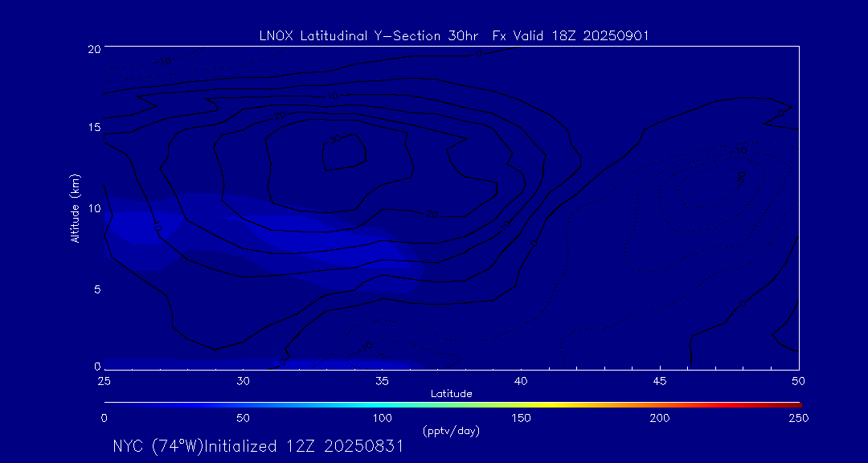Click the colorbar tick label '150'
868x463 pixels.
tap(521, 418)
